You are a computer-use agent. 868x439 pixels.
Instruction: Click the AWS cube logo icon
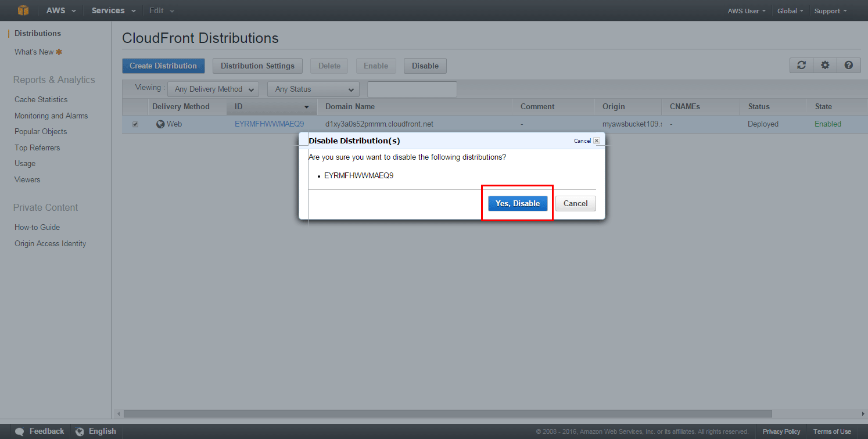click(23, 10)
